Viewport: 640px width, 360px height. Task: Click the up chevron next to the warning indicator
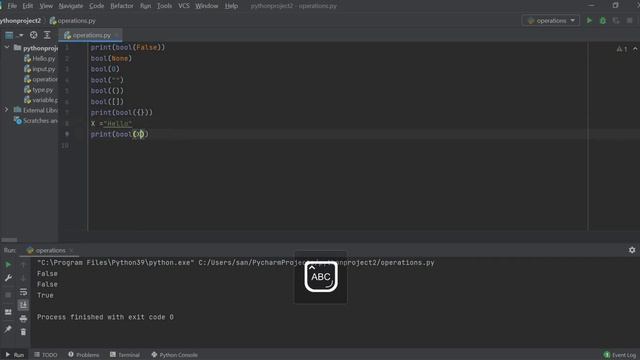click(635, 49)
